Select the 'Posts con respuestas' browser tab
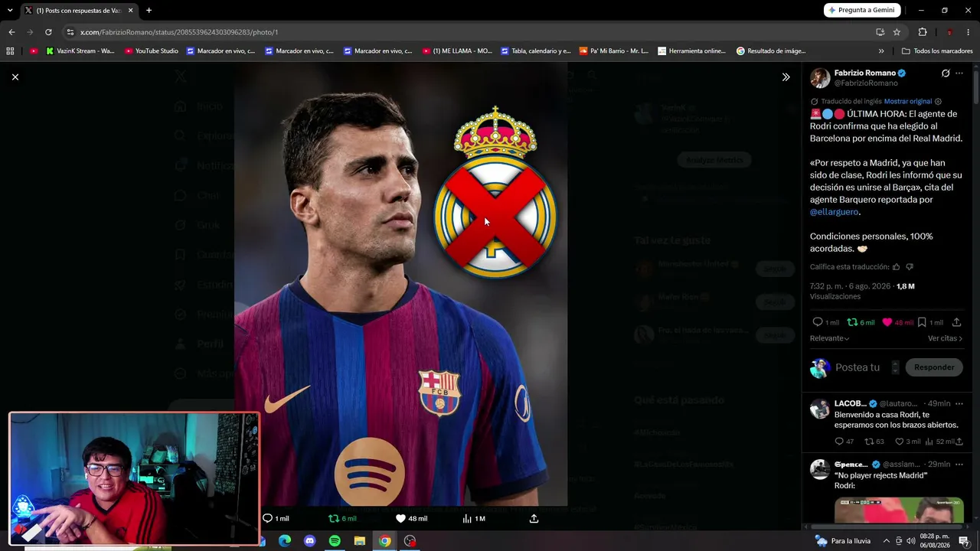Image resolution: width=980 pixels, height=551 pixels. click(79, 11)
